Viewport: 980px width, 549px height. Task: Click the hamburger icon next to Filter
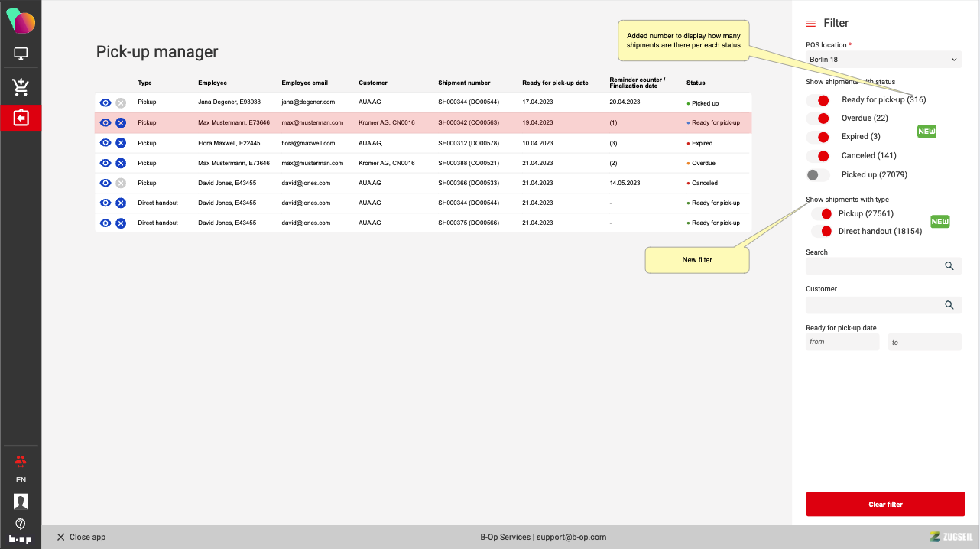[x=811, y=24]
